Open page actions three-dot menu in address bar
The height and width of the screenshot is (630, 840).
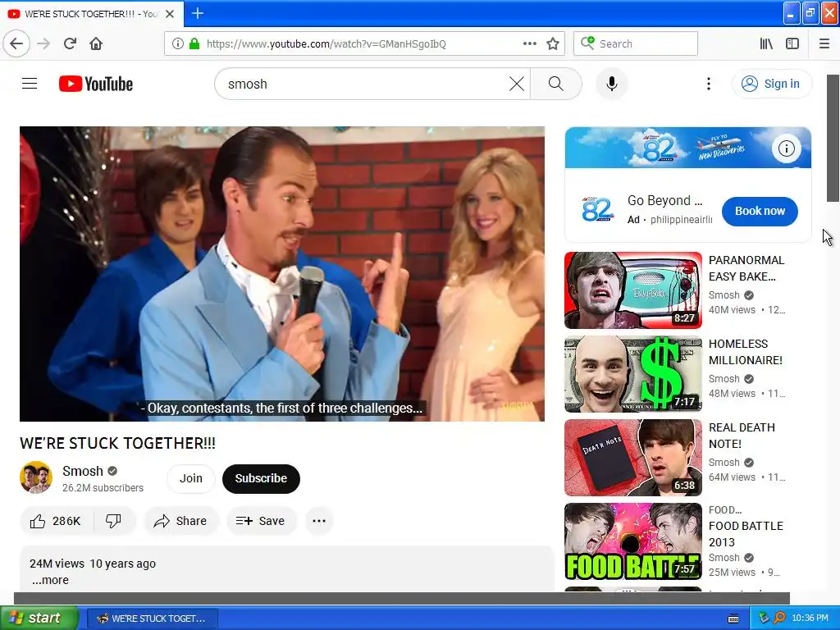pos(529,44)
